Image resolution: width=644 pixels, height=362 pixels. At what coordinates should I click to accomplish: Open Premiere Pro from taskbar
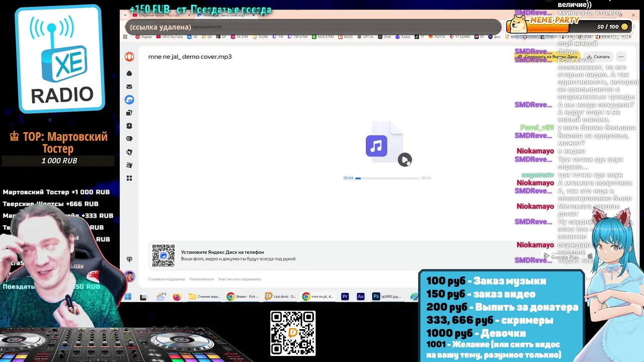(345, 297)
